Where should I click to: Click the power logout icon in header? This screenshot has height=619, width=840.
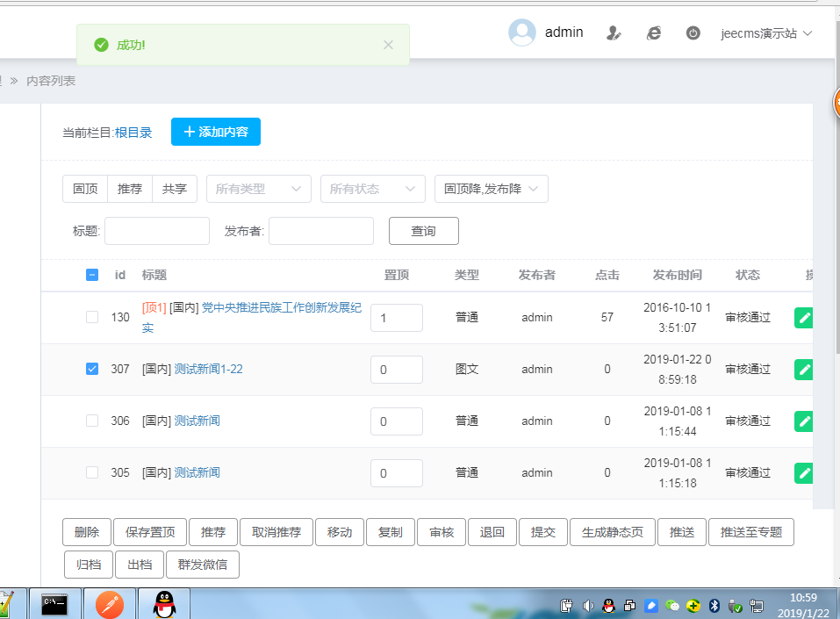point(693,33)
